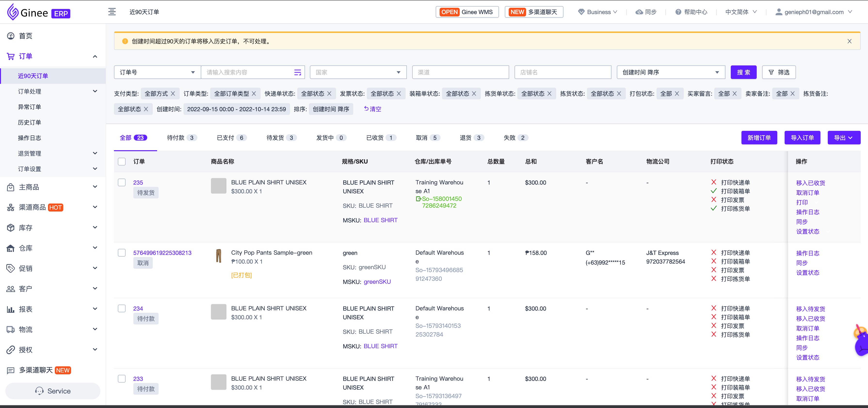Click the 创建时间 date range filter value
The height and width of the screenshot is (408, 868).
pyautogui.click(x=237, y=109)
